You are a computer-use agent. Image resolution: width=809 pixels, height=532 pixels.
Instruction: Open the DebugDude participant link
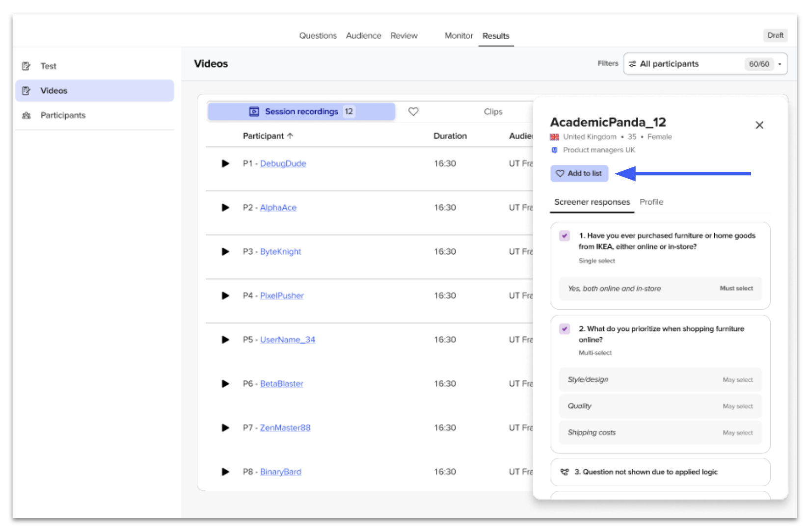(283, 163)
